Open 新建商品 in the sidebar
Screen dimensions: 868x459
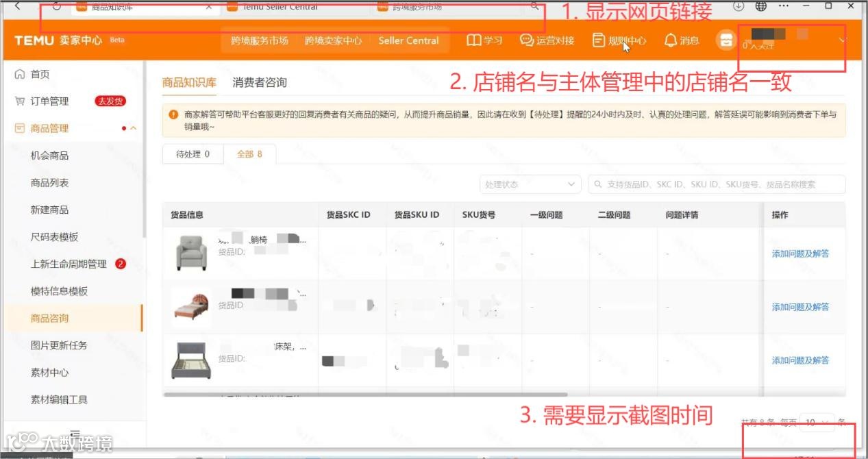coord(49,210)
